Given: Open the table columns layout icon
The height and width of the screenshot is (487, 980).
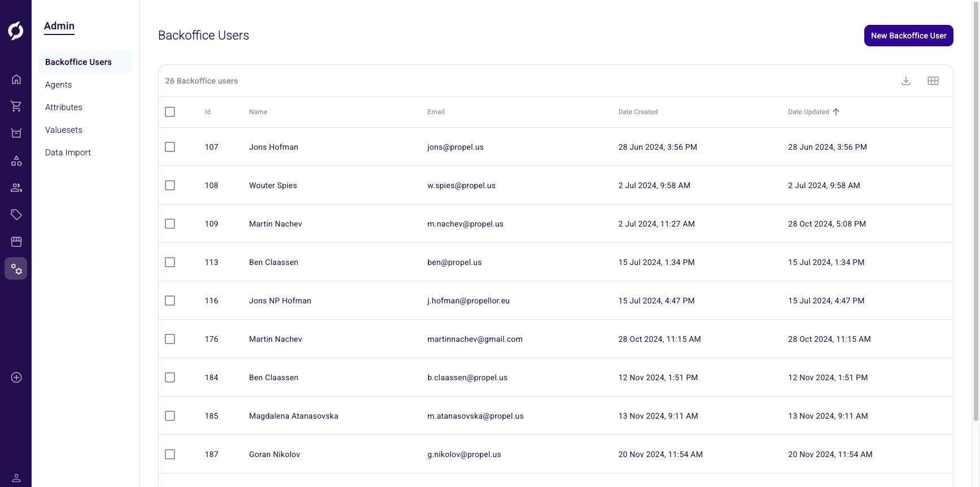Looking at the screenshot, I should click(933, 81).
